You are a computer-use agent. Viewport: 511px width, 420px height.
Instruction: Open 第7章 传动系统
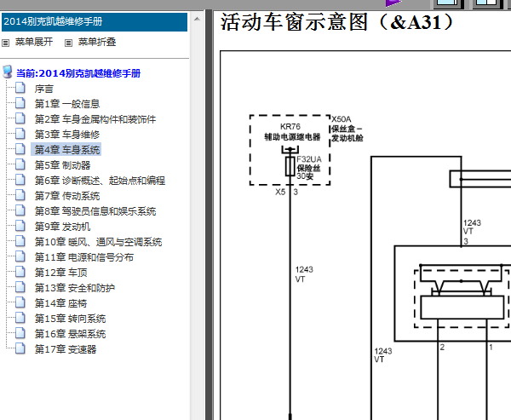tap(67, 196)
